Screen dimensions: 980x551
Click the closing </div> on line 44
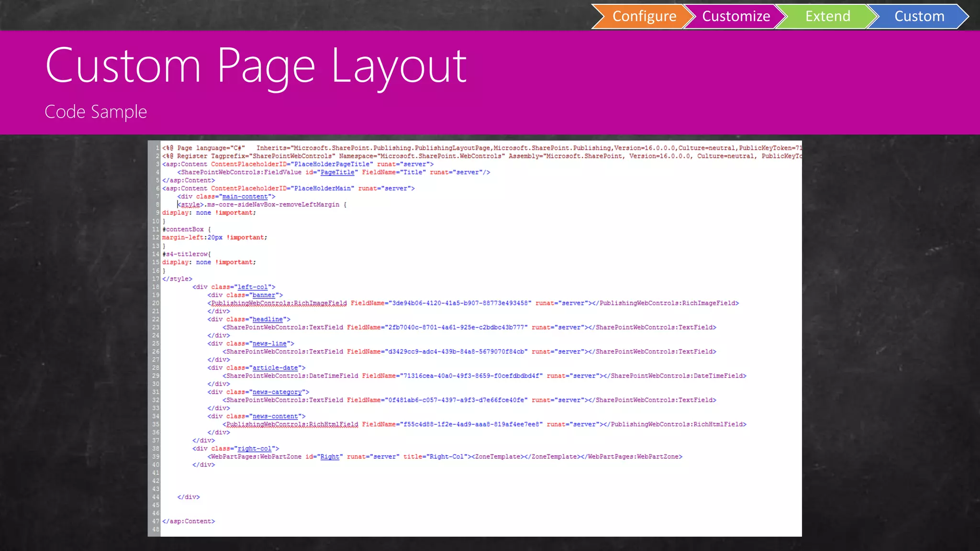pyautogui.click(x=189, y=497)
